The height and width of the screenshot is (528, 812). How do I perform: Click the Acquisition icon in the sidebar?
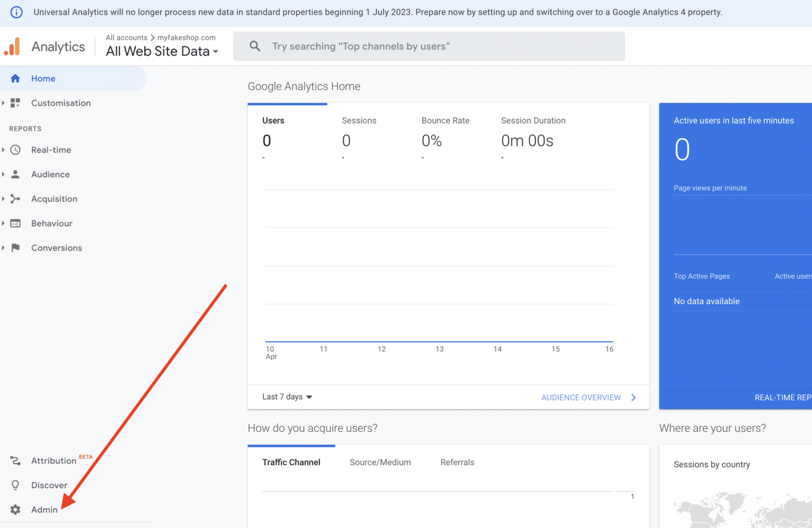point(15,199)
